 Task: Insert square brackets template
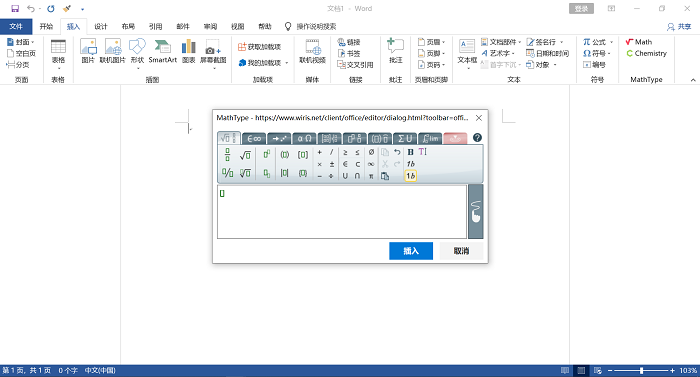tap(303, 155)
